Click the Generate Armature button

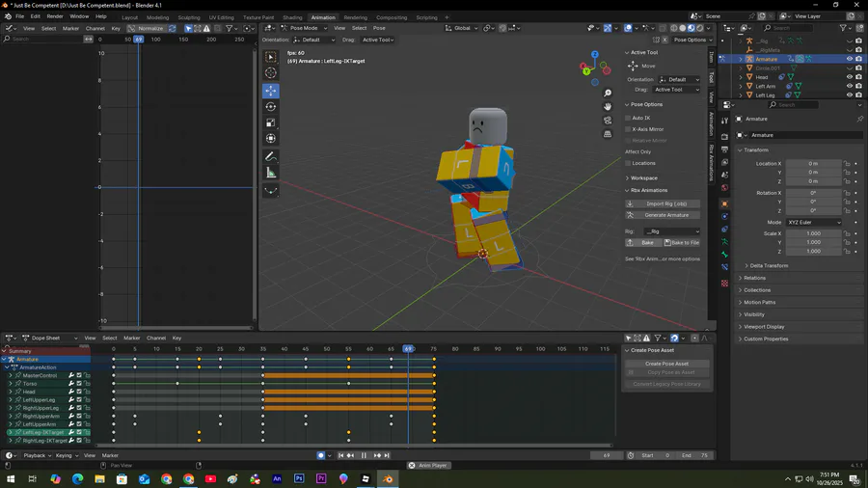(x=666, y=215)
